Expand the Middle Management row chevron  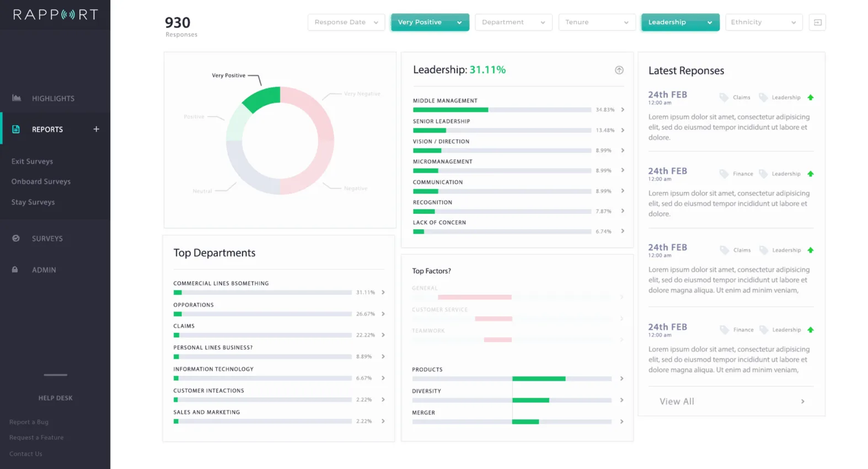tap(623, 110)
